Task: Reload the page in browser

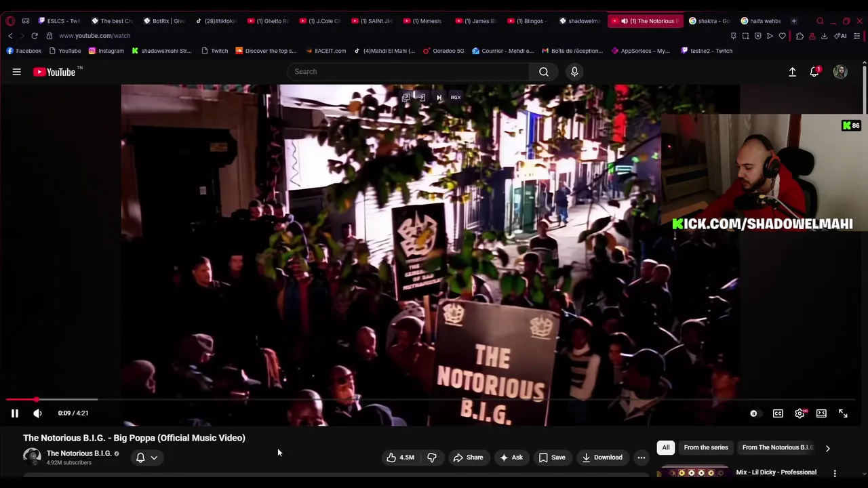Action: tap(35, 36)
